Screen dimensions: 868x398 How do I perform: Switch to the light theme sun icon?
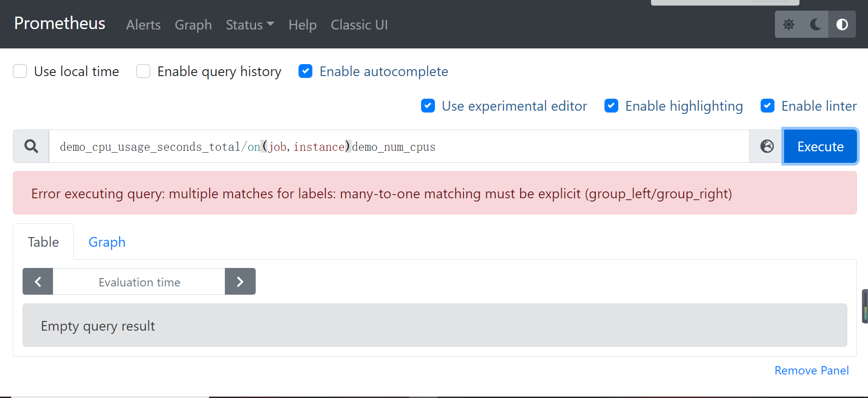788,24
